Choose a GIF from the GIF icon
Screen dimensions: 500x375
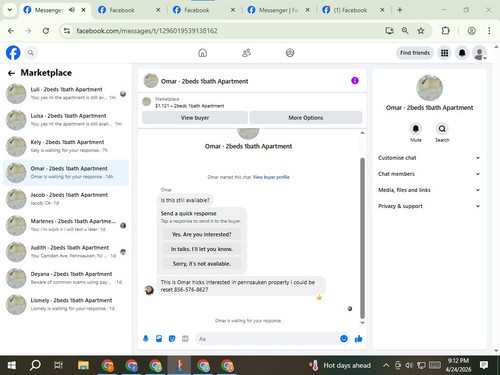[185, 339]
